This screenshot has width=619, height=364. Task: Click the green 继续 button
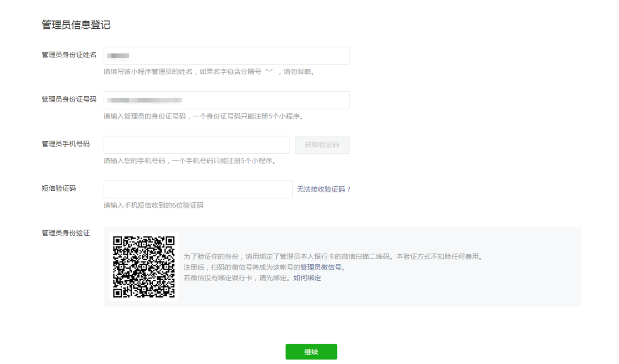[311, 352]
